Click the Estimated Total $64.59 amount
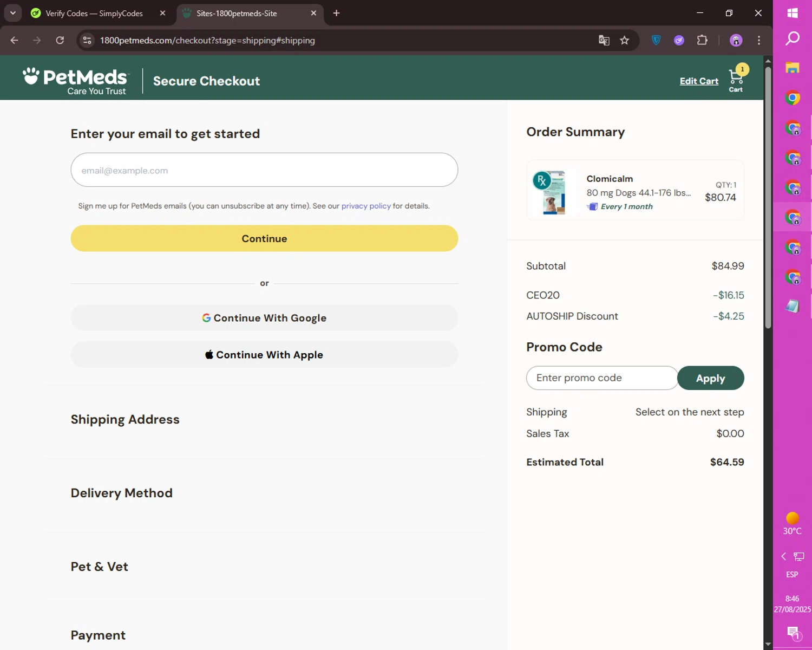 click(x=727, y=462)
